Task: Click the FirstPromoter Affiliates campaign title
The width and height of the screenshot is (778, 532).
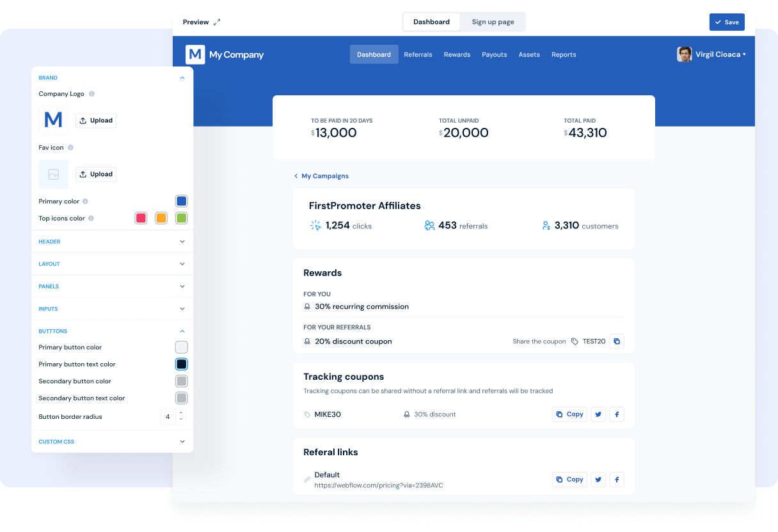Action: tap(365, 206)
